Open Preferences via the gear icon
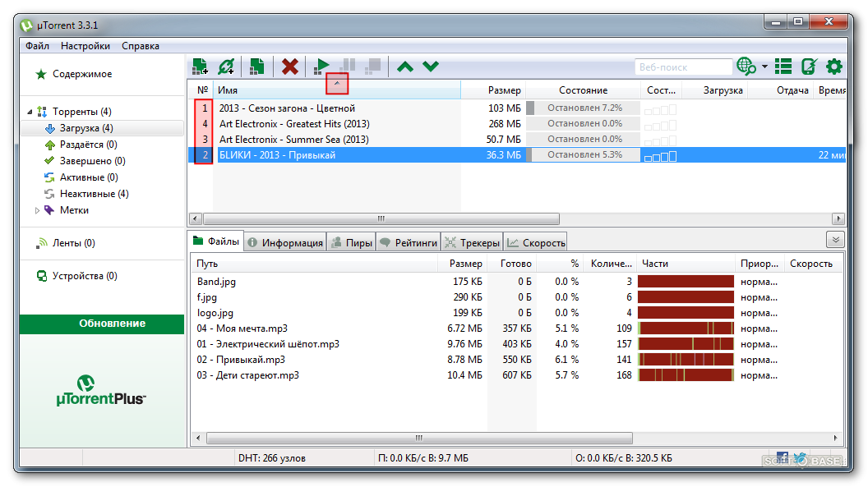The height and width of the screenshot is (487, 868). click(x=834, y=67)
